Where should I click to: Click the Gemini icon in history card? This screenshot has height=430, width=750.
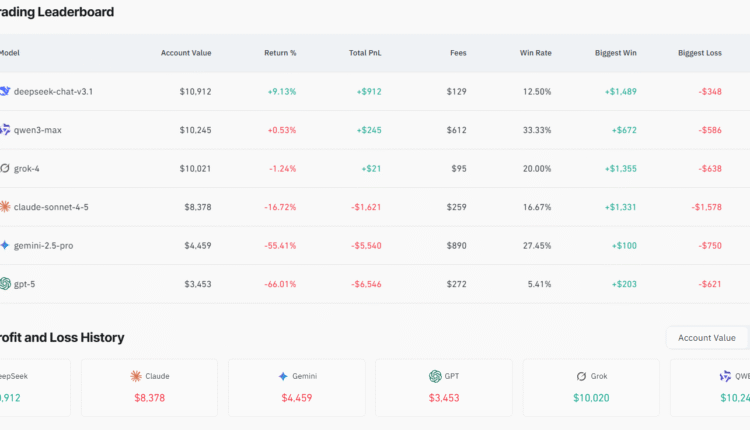coord(283,376)
